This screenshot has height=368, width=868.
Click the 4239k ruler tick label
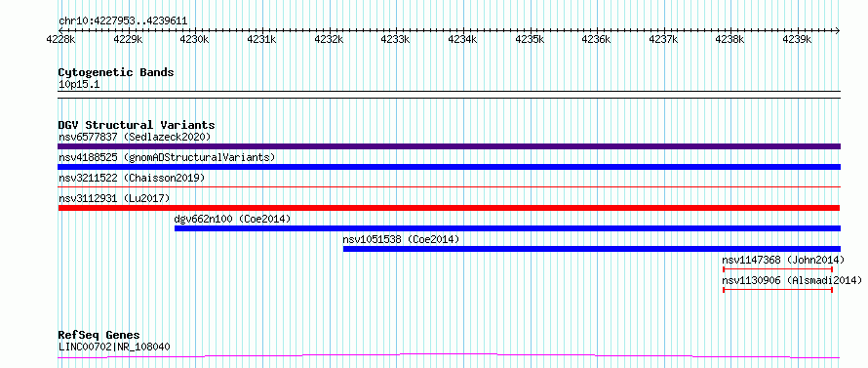pyautogui.click(x=798, y=39)
